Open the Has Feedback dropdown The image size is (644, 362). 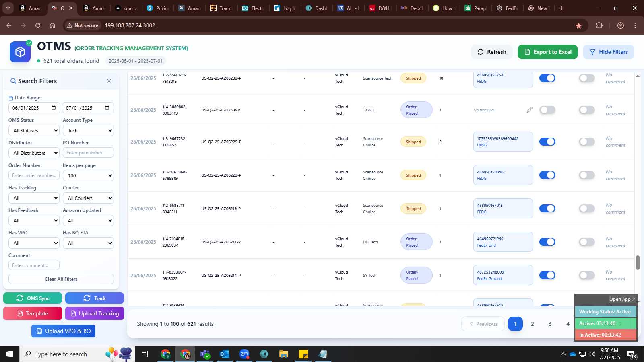(34, 220)
